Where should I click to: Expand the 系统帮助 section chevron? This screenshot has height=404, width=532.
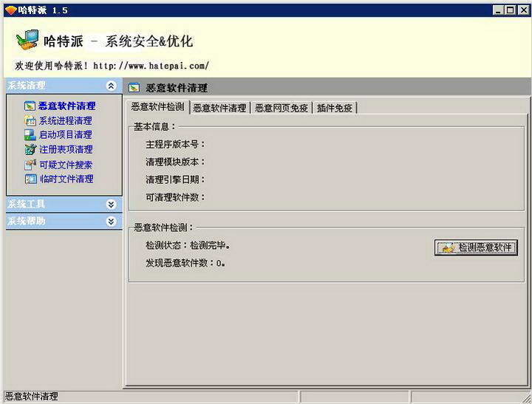tap(111, 222)
